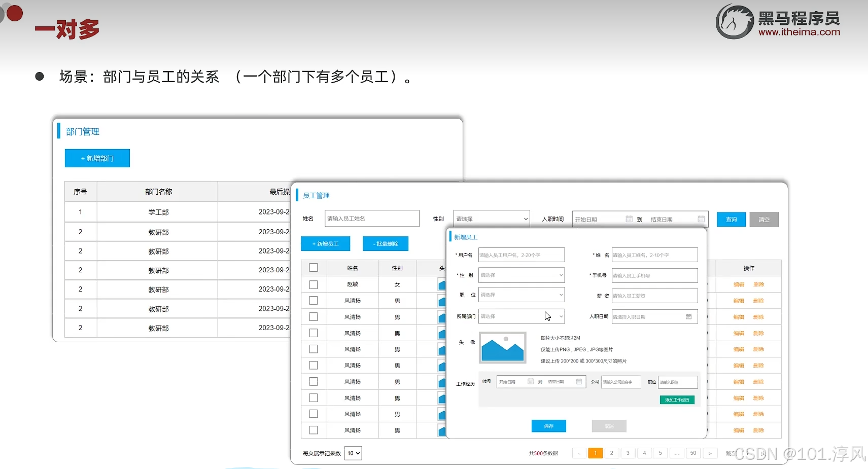868x469 pixels.
Task: Click 编辑 link on the first employee row
Action: 739,284
